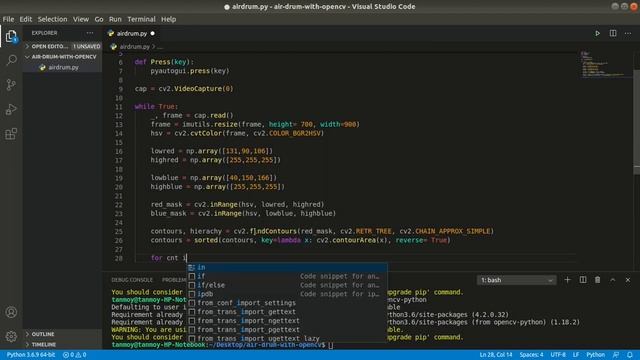Open the Edit menu
Screen dimensions: 640x360
25,19
